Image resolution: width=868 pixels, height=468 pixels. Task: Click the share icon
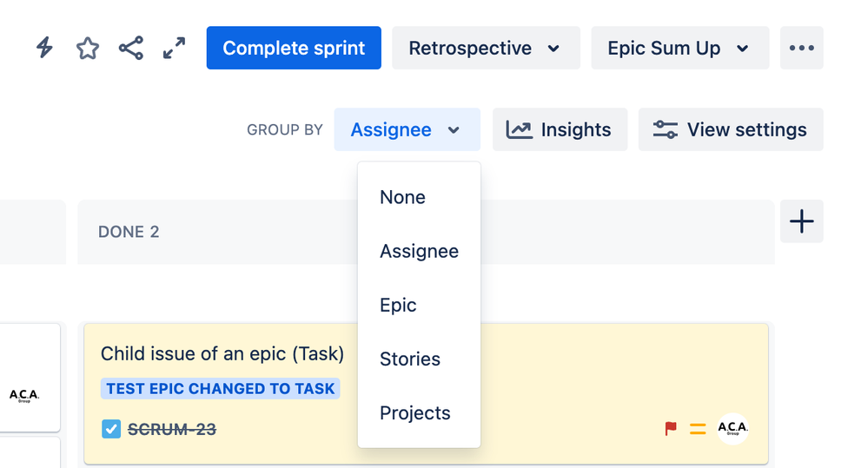pos(131,48)
